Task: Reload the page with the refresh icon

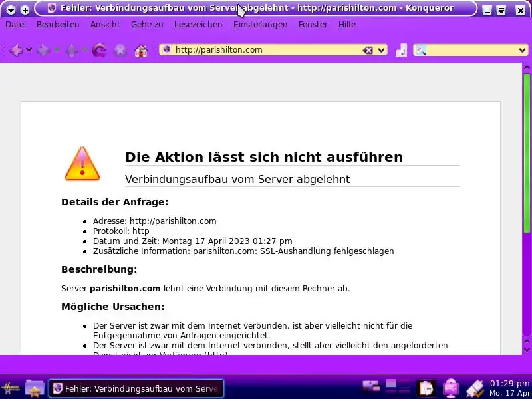Action: (x=99, y=51)
